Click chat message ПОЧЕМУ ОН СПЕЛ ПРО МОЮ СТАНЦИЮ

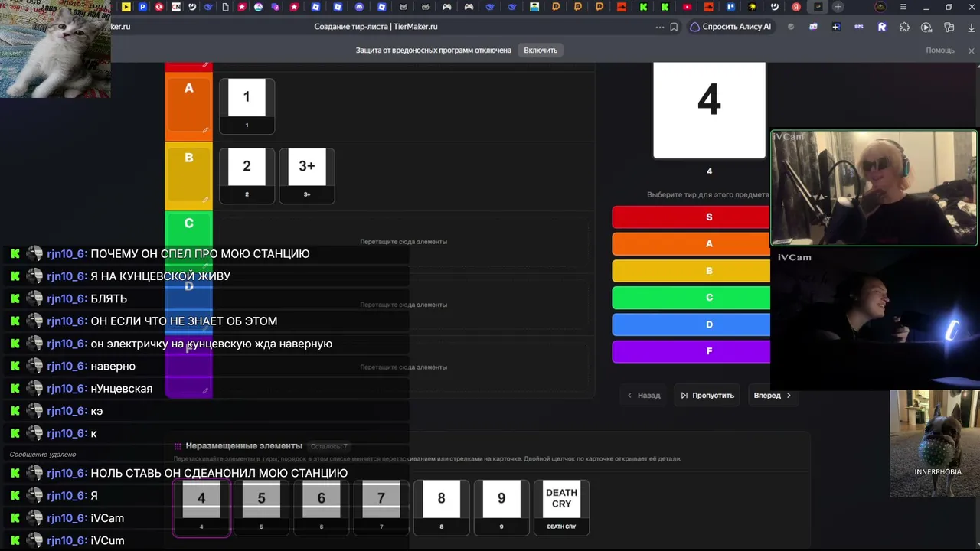(x=200, y=253)
